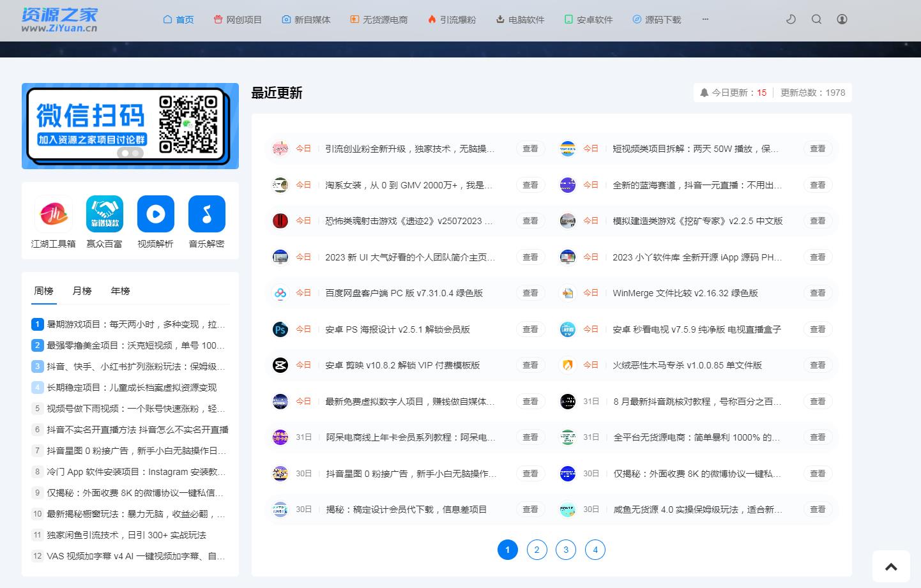The image size is (921, 588).
Task: Switch to the 月榜 tab
Action: click(82, 291)
